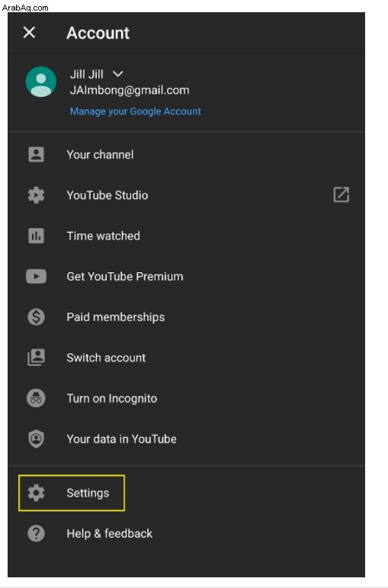The width and height of the screenshot is (388, 588).
Task: Click the Switch account stacked-person icon
Action: coord(36,358)
